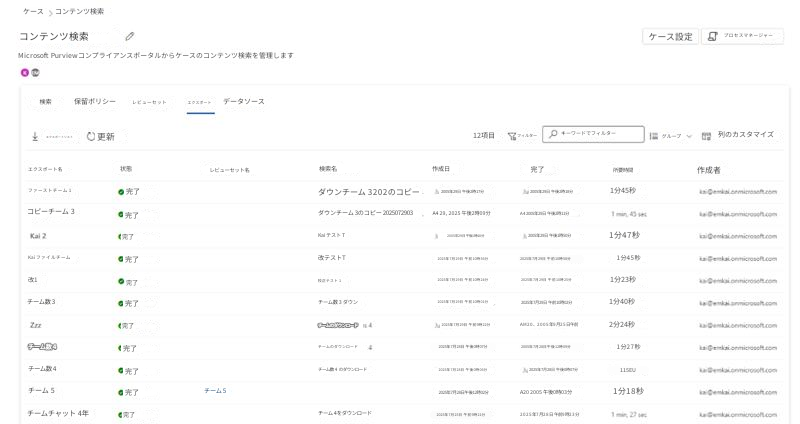Image resolution: width=800 pixels, height=424 pixels.
Task: Click the green status icon in the Kaiファイルチーム row
Action: (121, 259)
